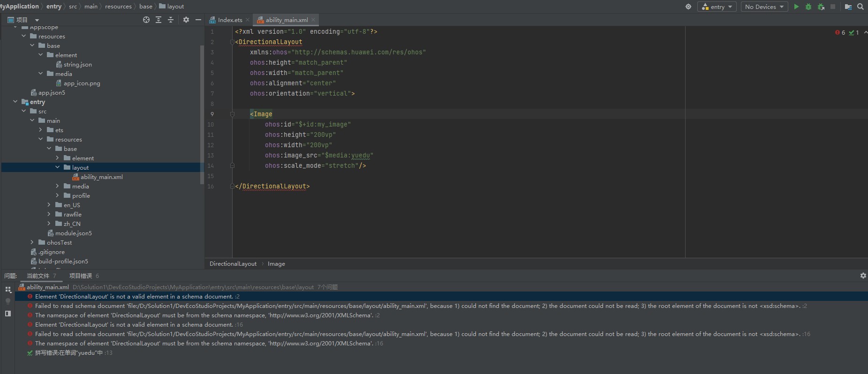This screenshot has width=868, height=374.
Task: Open project panel gear options
Action: 186,20
